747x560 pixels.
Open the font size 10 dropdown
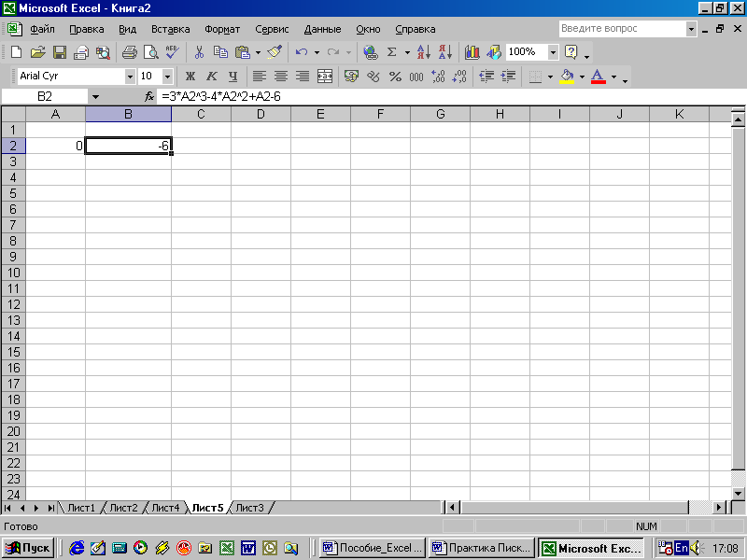167,77
